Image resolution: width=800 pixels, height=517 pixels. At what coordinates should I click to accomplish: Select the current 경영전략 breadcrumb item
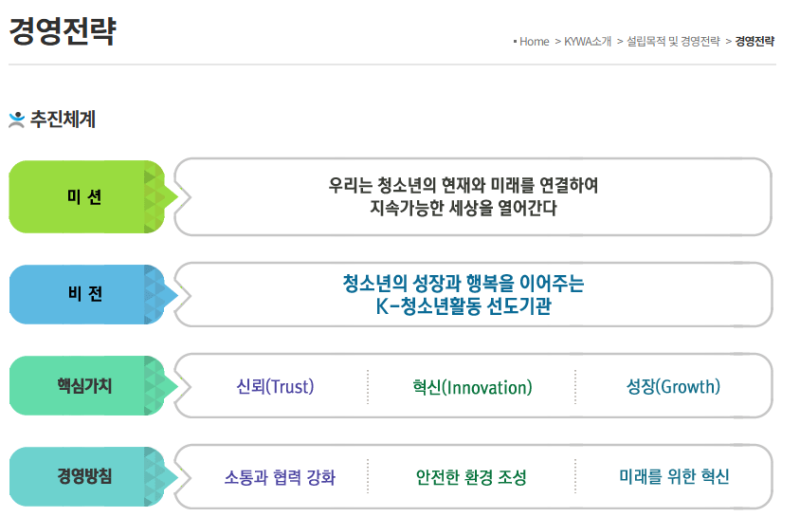755,42
